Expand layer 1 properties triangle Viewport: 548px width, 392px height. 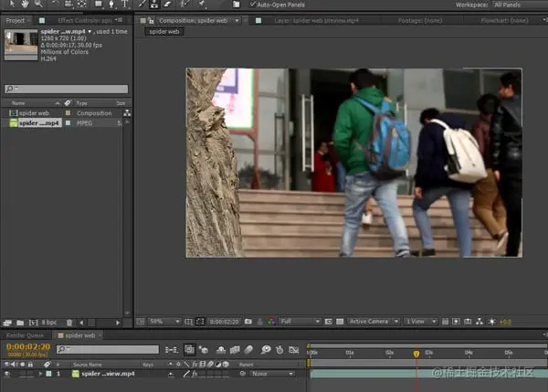coord(40,374)
